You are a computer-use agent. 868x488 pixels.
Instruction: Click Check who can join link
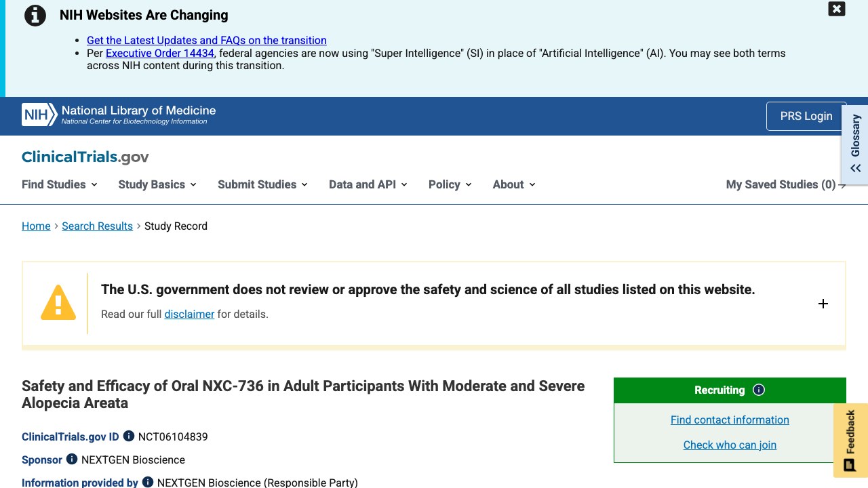click(730, 445)
